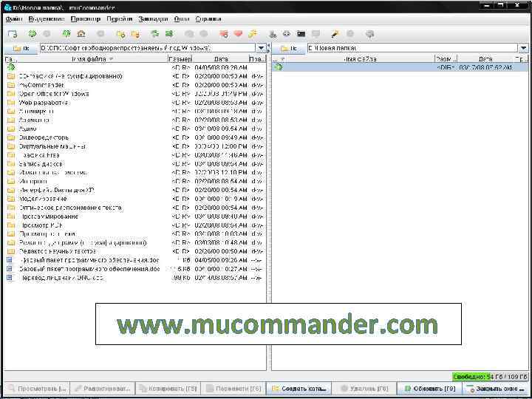The height and width of the screenshot is (399, 532).
Task: Select Аудио folder
Action: point(135,129)
